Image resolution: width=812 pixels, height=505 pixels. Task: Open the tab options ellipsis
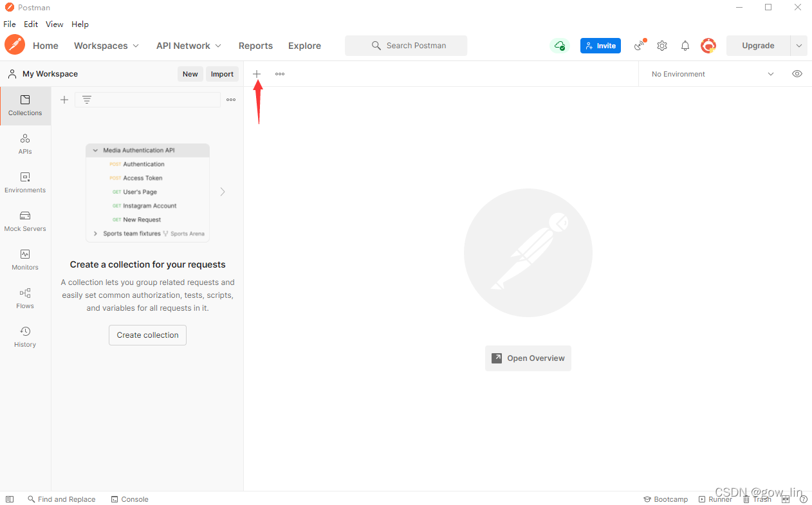[x=280, y=74]
